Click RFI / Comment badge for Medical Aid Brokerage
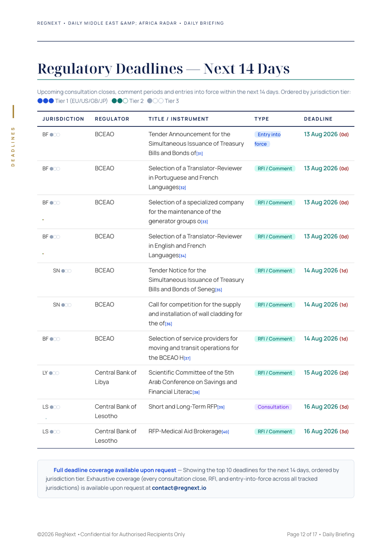The height and width of the screenshot is (555, 392). [x=275, y=432]
